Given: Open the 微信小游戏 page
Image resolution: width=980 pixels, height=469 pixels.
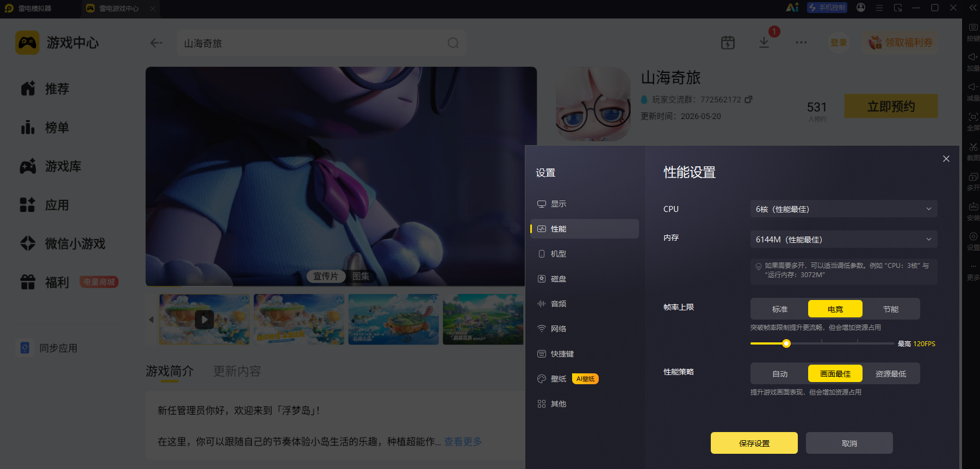Looking at the screenshot, I should click(x=63, y=243).
